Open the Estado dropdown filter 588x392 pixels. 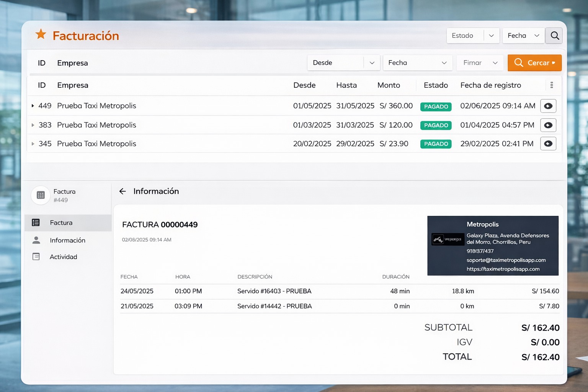473,36
